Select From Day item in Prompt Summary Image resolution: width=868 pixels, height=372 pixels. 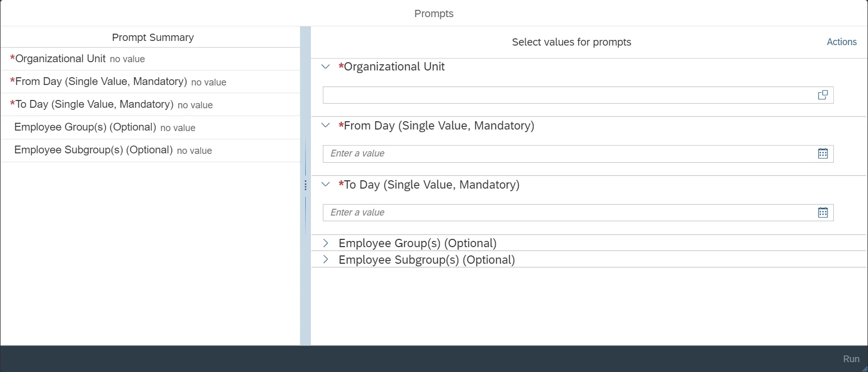click(x=118, y=82)
